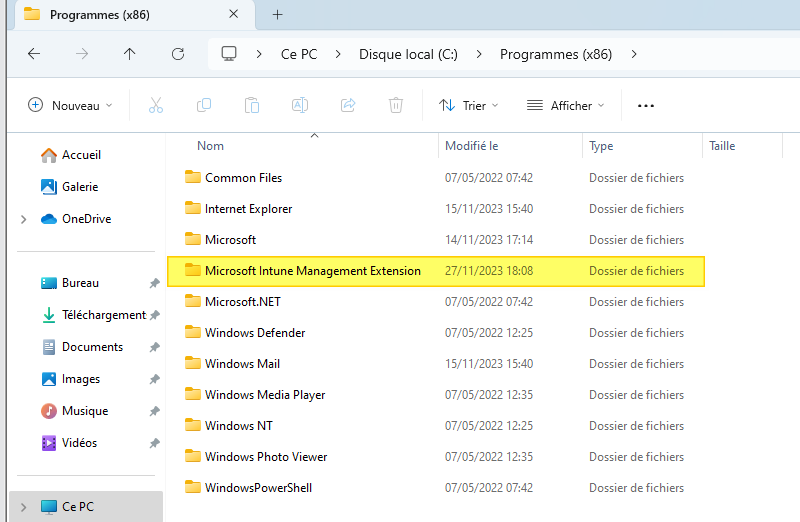
Task: Click the Delete trash icon
Action: coord(396,105)
